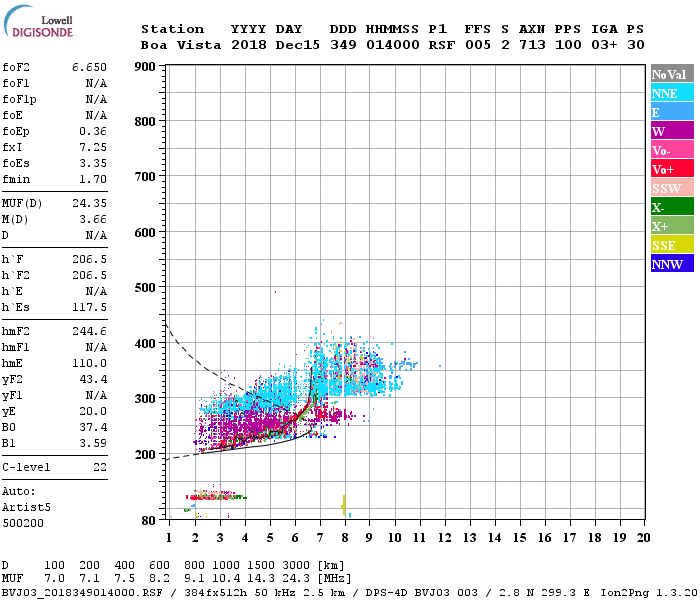This screenshot has width=700, height=600.
Task: Click the B0 value 37.4
Action: click(93, 428)
